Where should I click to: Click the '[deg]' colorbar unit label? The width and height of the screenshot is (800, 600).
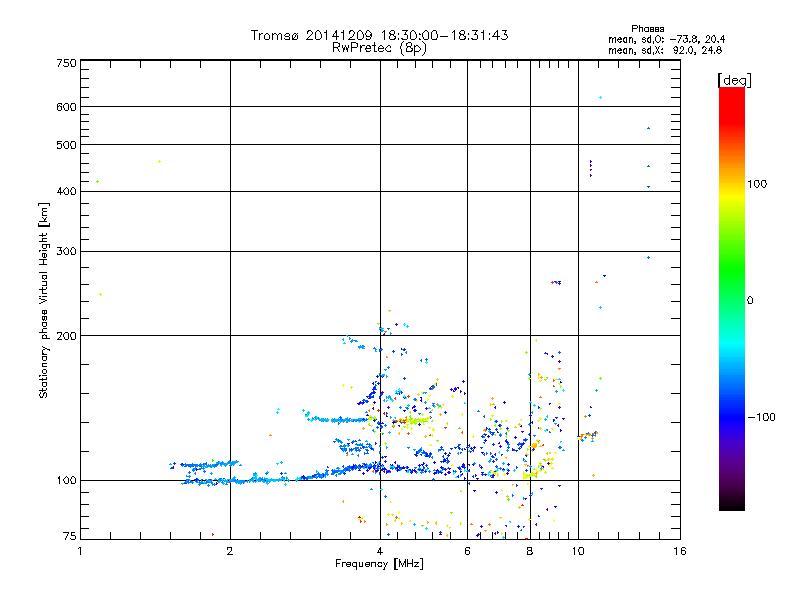pyautogui.click(x=734, y=80)
